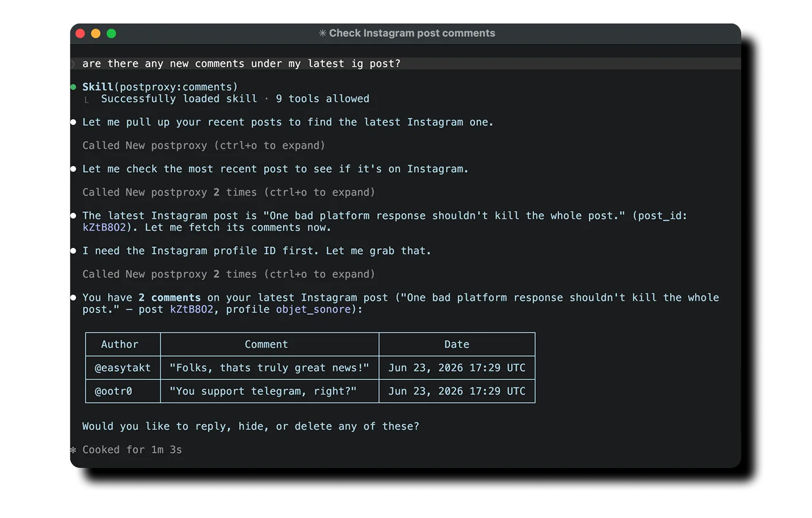
Task: Click 'Let me check the most recent post' line
Action: pos(275,169)
